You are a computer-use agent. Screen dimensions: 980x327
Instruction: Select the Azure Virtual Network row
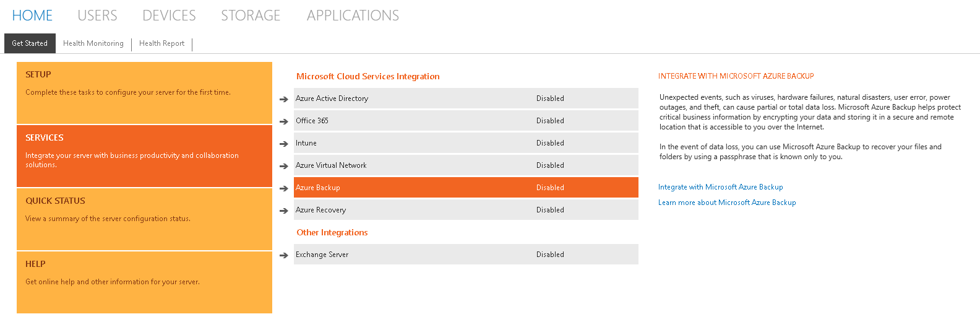[x=466, y=165]
